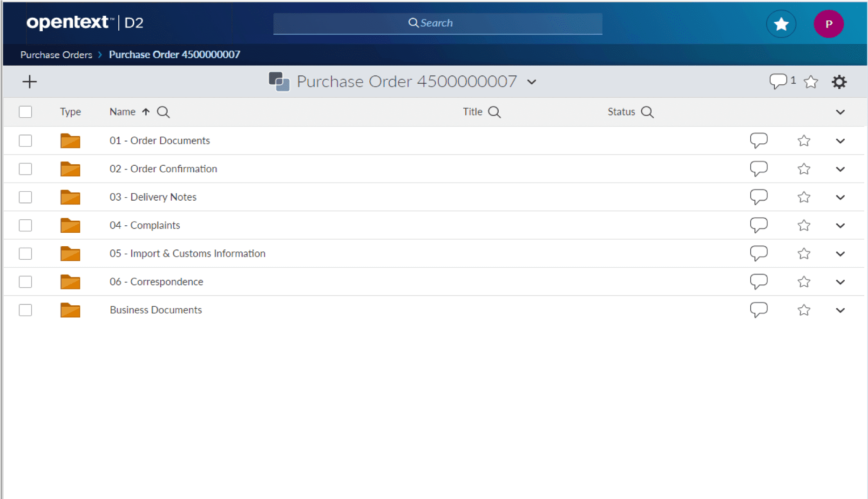Image resolution: width=868 pixels, height=499 pixels.
Task: Click the global favorites star icon
Action: click(x=781, y=23)
